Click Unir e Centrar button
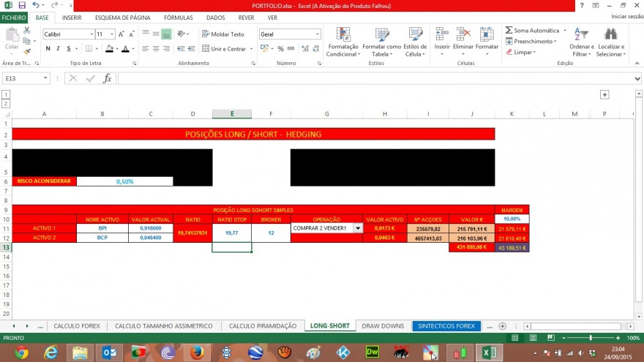Viewport: 644px width, 362px height. click(224, 49)
